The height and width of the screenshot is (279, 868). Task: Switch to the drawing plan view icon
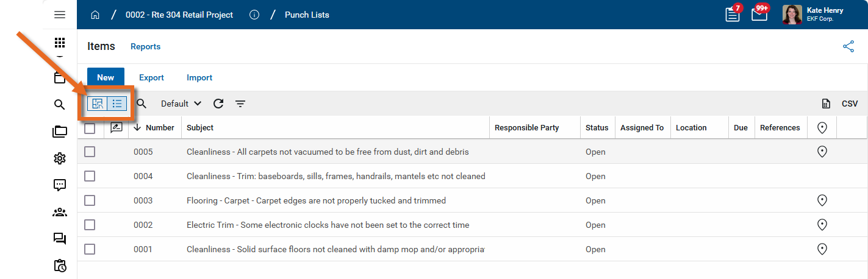pyautogui.click(x=98, y=104)
